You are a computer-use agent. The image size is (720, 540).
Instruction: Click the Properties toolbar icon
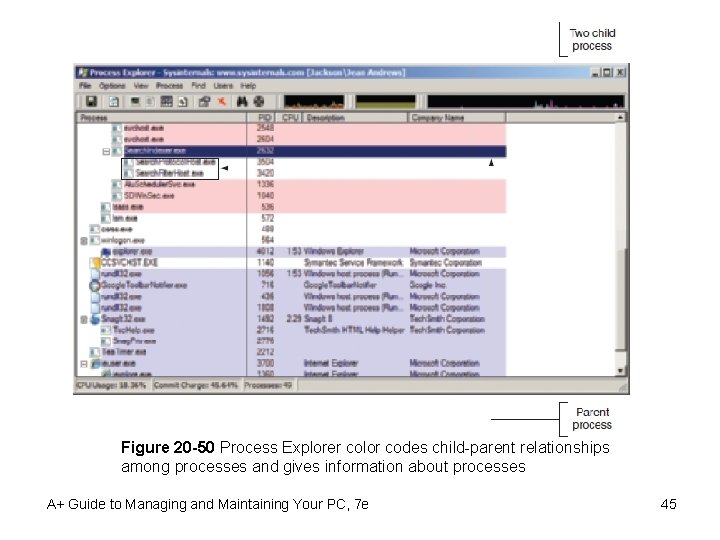(204, 101)
